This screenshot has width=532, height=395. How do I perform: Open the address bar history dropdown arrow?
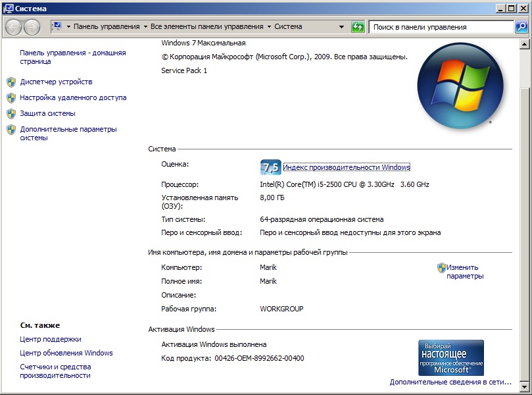coord(341,27)
